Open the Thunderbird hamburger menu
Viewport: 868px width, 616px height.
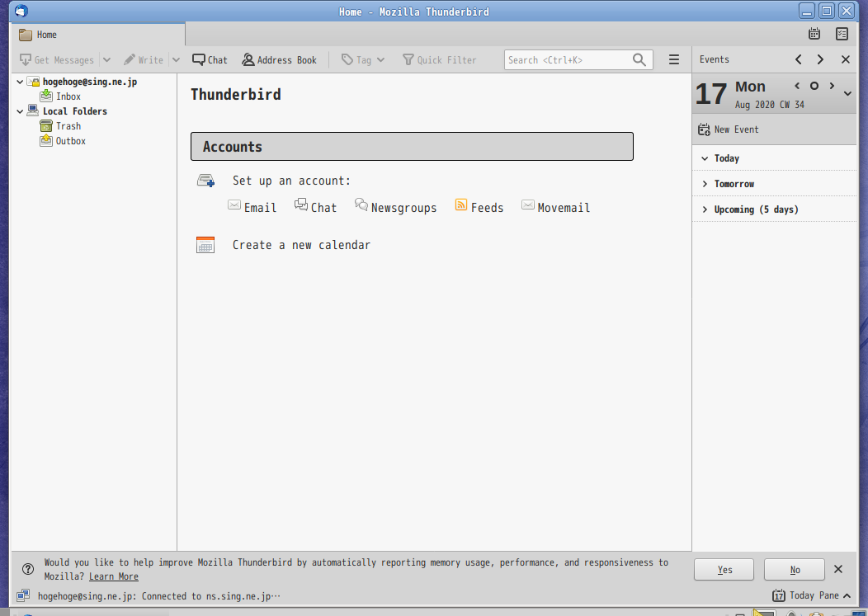[674, 59]
